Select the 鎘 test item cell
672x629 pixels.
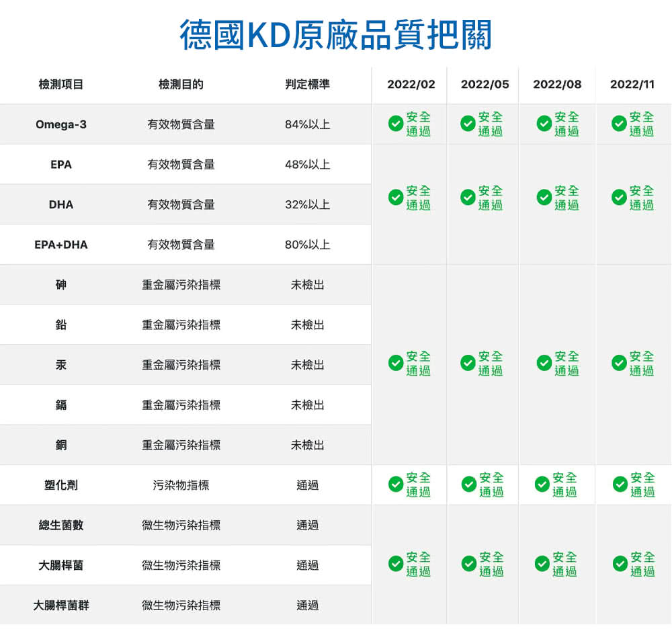[x=61, y=405]
